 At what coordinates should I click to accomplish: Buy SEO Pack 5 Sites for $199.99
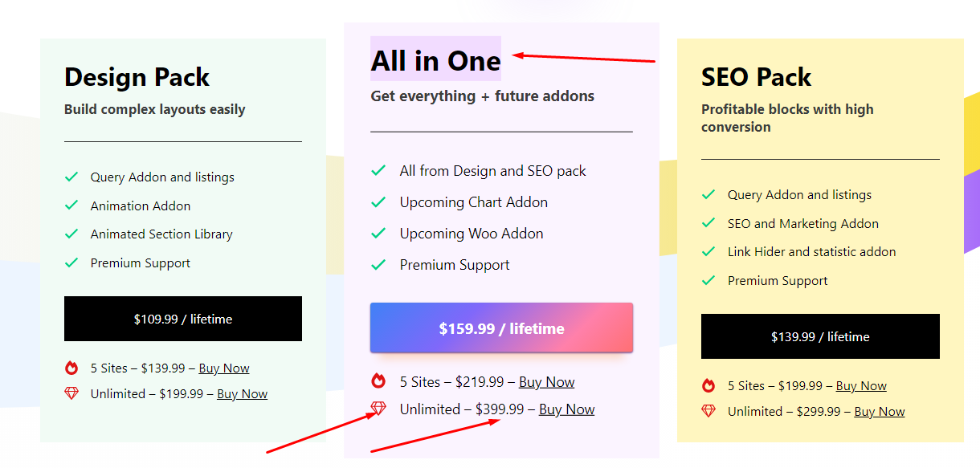[x=861, y=386]
